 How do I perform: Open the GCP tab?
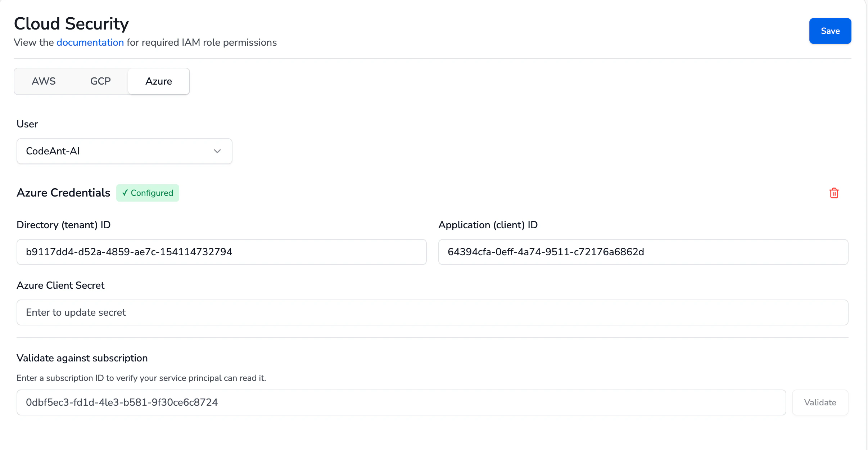(100, 81)
